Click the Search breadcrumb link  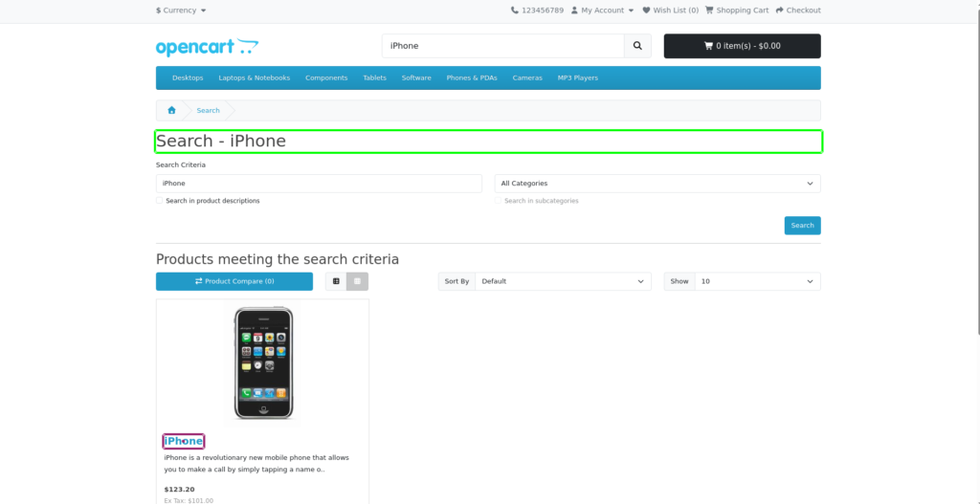point(208,111)
